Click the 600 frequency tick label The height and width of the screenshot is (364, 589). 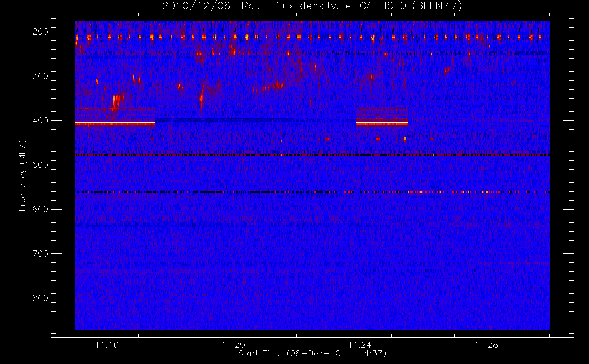coord(40,209)
